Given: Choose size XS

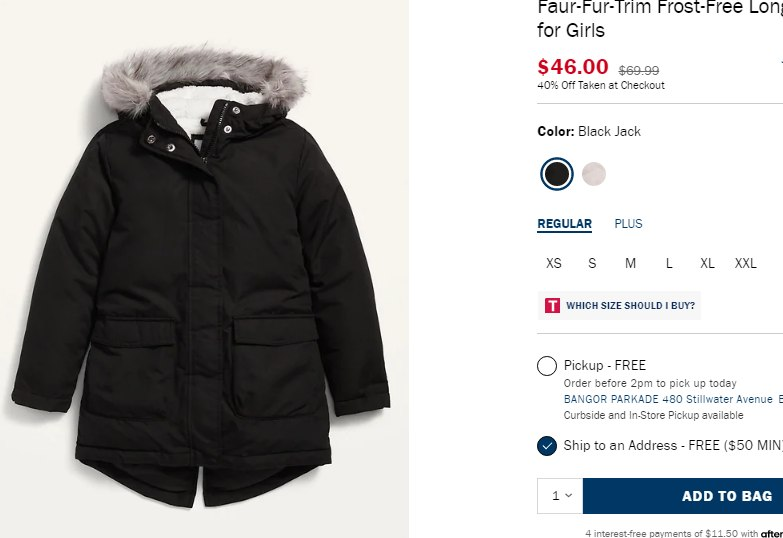Looking at the screenshot, I should pos(554,264).
